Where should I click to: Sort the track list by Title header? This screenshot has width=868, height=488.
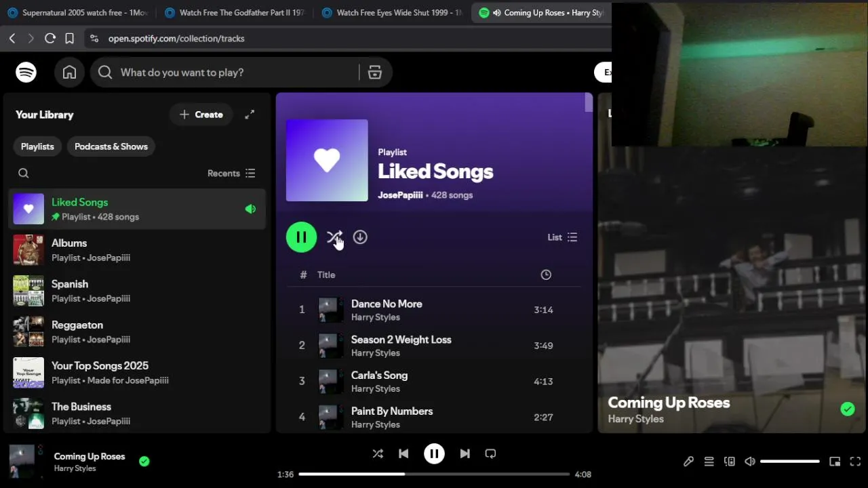click(326, 274)
